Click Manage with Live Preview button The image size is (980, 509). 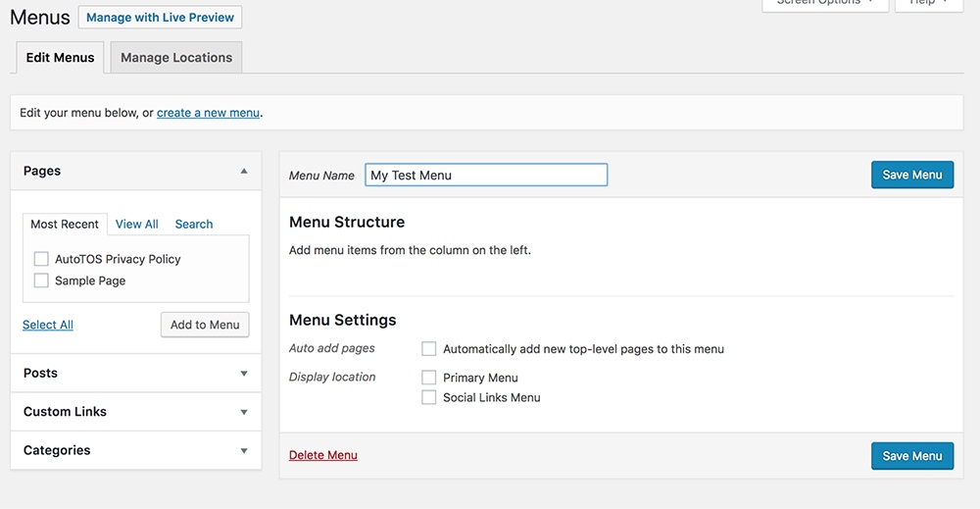tap(160, 18)
